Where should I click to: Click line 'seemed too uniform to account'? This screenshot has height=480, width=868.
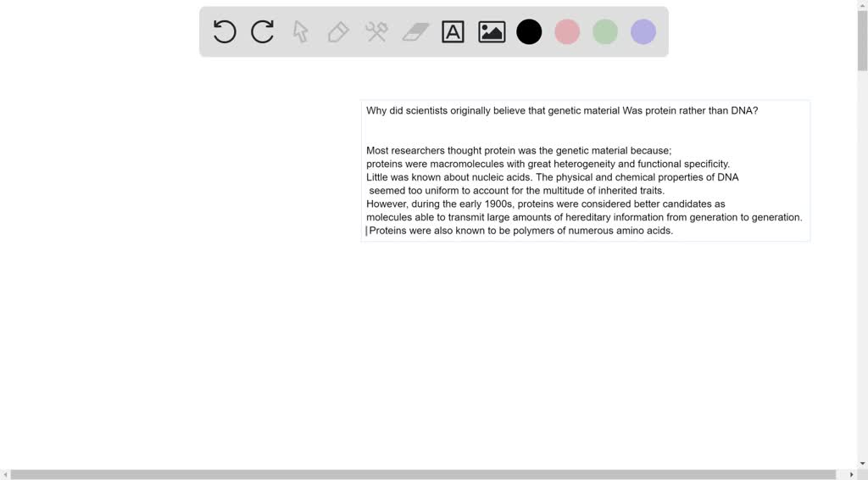click(x=516, y=191)
